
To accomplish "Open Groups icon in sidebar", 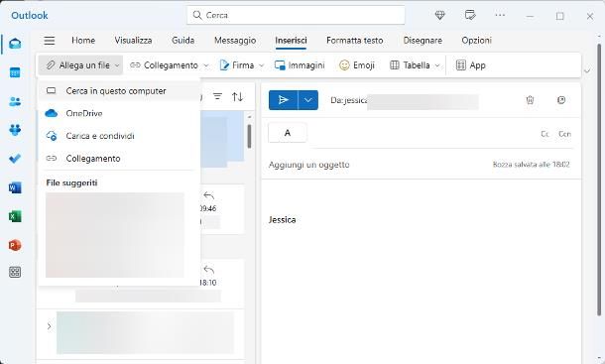I will [x=15, y=130].
